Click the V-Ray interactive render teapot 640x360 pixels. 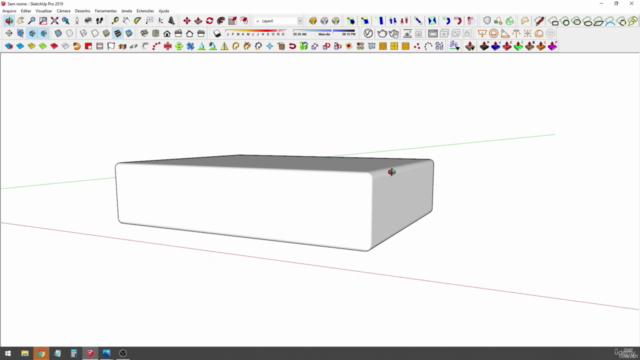click(394, 33)
